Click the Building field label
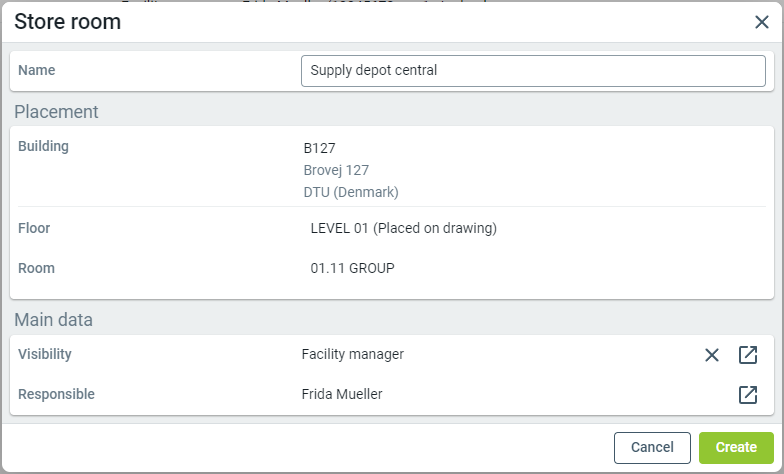The height and width of the screenshot is (474, 784). tap(43, 147)
